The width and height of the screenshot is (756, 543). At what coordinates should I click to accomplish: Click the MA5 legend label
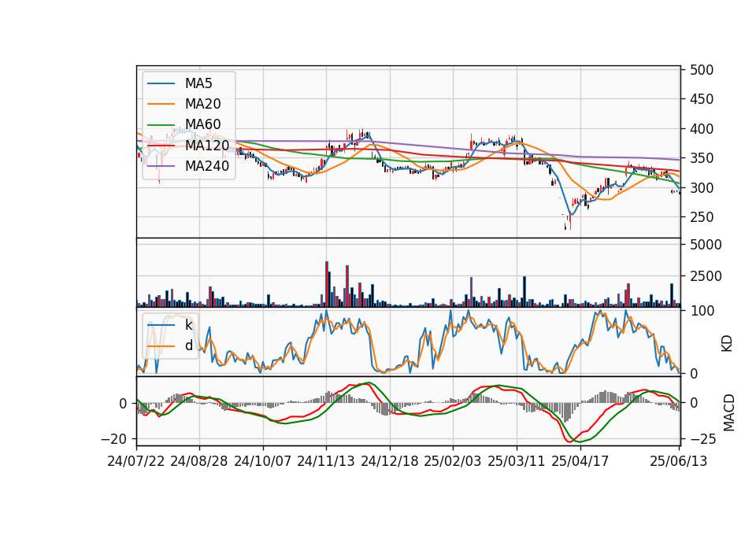click(198, 83)
